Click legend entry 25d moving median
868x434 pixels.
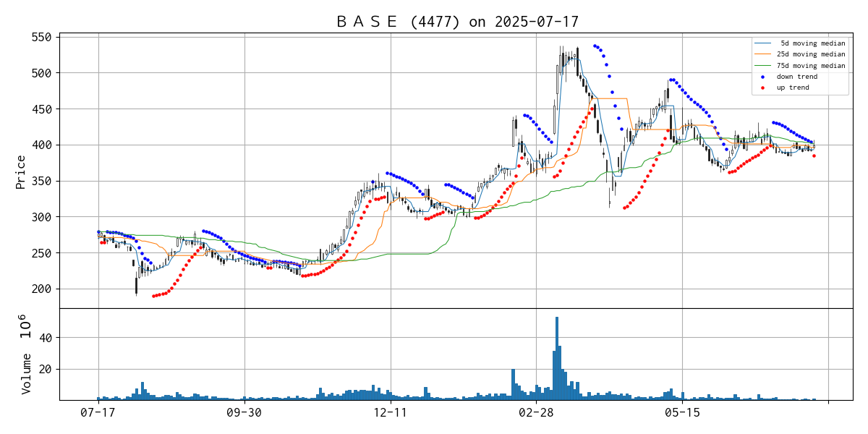click(811, 54)
